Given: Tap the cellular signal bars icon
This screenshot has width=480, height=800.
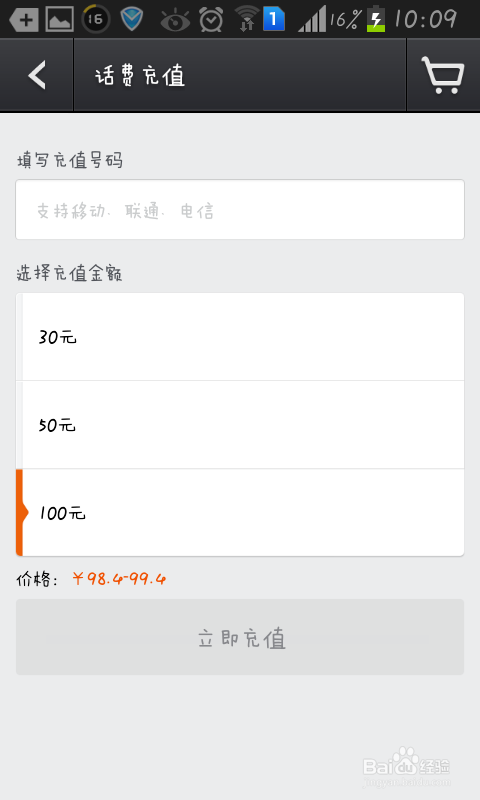Looking at the screenshot, I should (x=312, y=19).
